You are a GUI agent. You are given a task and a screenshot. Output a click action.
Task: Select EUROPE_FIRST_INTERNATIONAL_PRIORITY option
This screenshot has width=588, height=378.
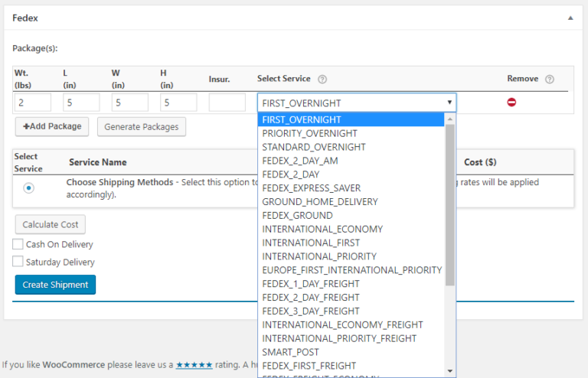coord(351,270)
